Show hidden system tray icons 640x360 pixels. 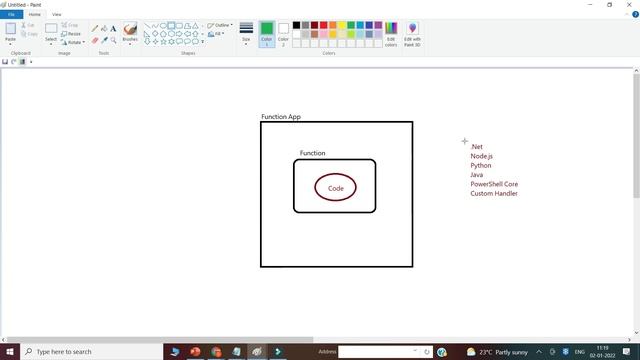539,351
